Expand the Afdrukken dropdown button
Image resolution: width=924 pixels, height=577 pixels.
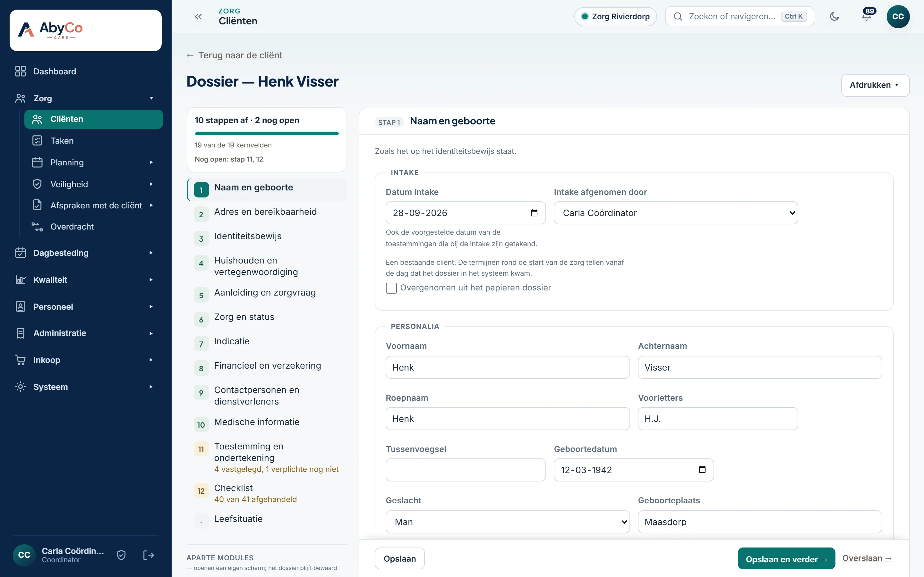875,85
